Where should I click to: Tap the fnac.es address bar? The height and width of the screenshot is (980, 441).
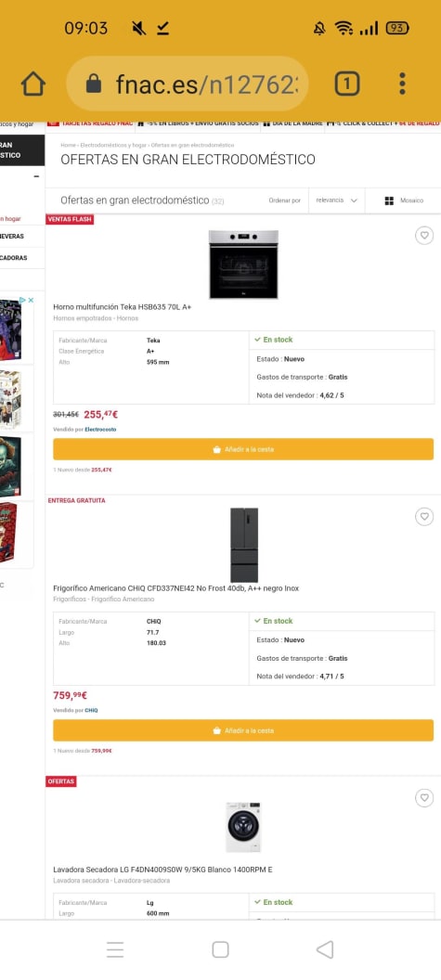pos(188,84)
